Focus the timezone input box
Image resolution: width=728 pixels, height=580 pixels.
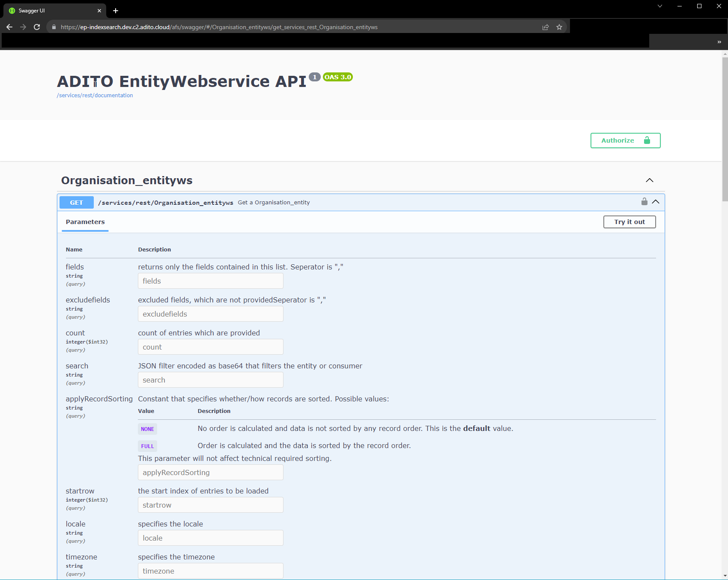[211, 571]
